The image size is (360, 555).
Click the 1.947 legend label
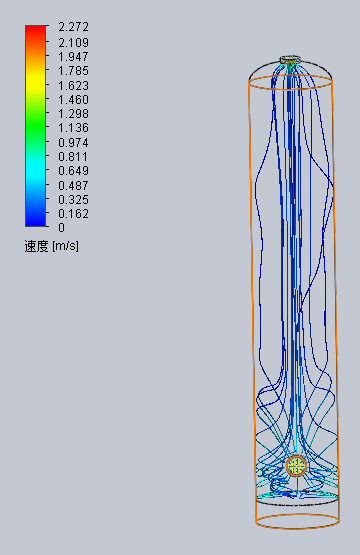73,57
